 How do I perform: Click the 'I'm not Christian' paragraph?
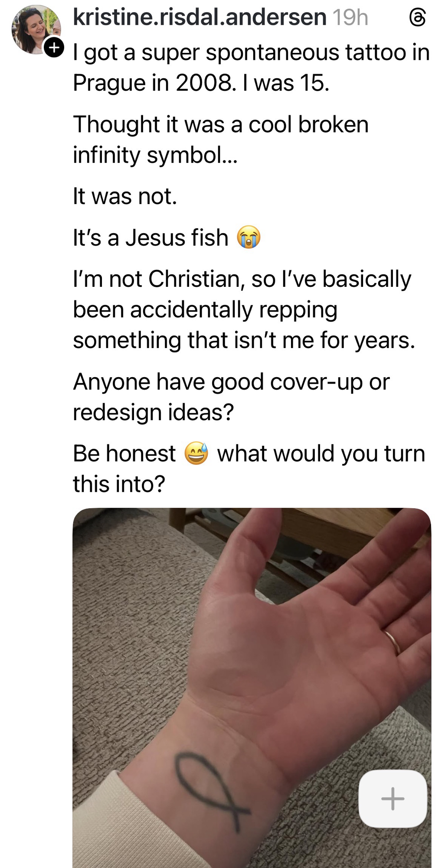[x=243, y=309]
